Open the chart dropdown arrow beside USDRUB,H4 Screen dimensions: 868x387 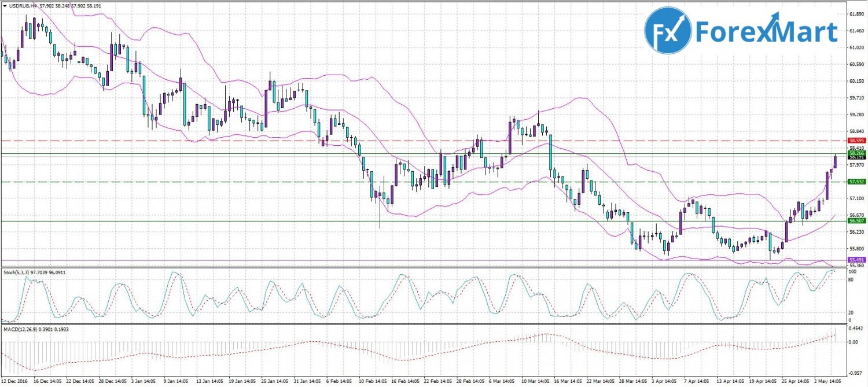click(5, 5)
